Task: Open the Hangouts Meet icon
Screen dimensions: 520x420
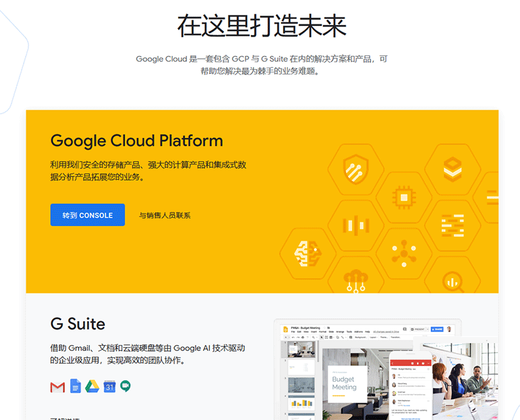Action: pyautogui.click(x=125, y=386)
